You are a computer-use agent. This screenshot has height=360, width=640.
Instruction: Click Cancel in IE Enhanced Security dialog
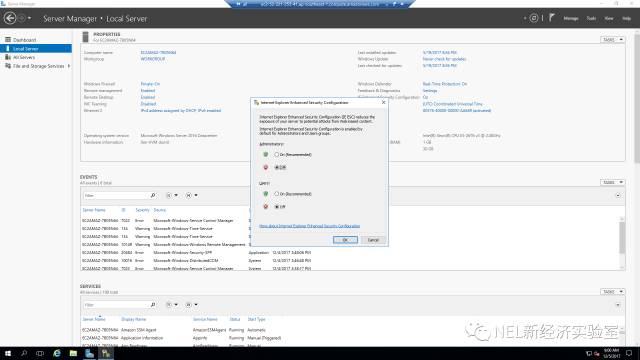click(373, 240)
